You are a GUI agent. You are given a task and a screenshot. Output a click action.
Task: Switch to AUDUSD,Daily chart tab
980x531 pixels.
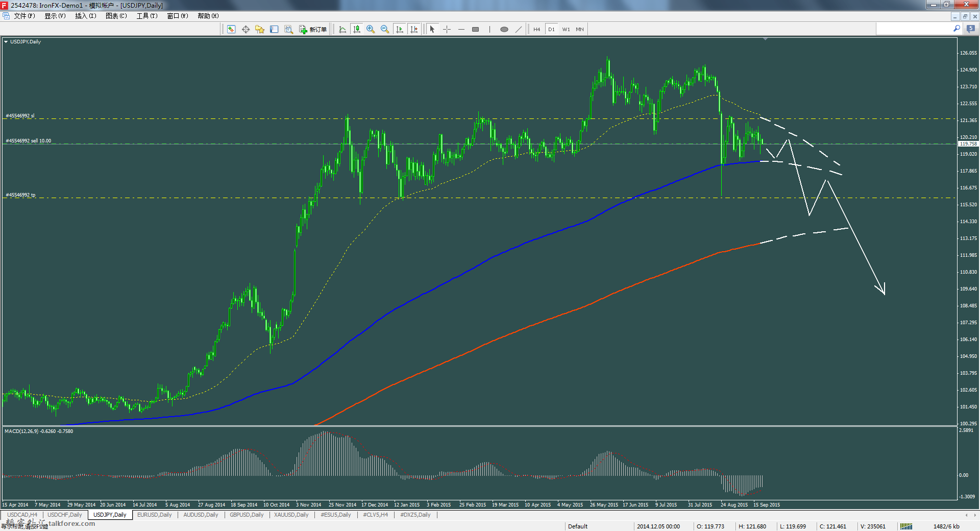point(201,515)
